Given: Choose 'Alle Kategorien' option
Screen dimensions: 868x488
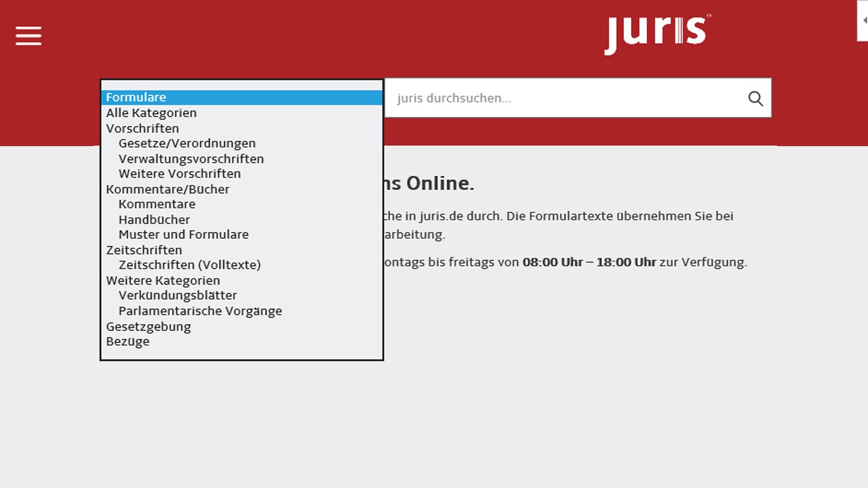Looking at the screenshot, I should [x=242, y=112].
